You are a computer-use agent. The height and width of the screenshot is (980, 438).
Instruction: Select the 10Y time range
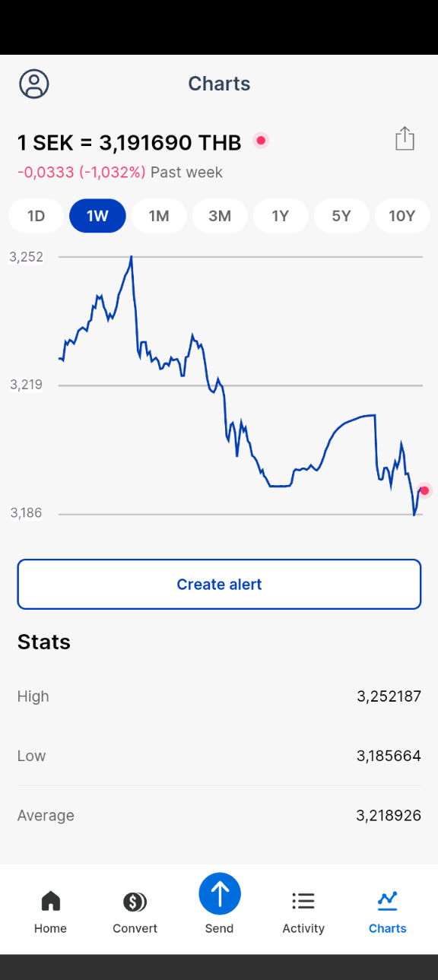[x=402, y=216]
